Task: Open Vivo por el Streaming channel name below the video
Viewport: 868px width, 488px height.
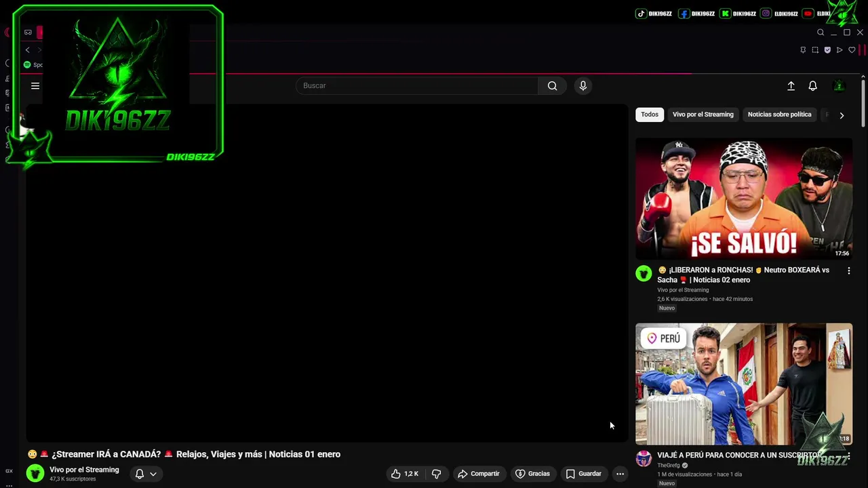Action: pyautogui.click(x=84, y=470)
